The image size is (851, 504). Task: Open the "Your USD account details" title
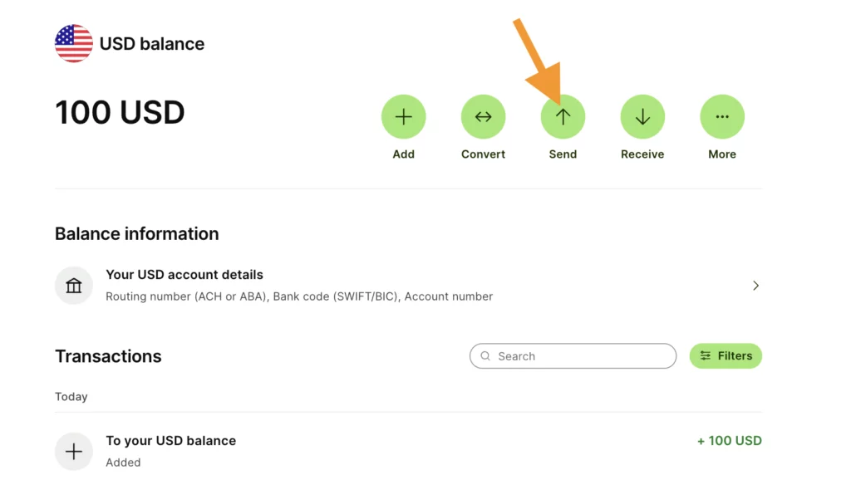pyautogui.click(x=184, y=275)
